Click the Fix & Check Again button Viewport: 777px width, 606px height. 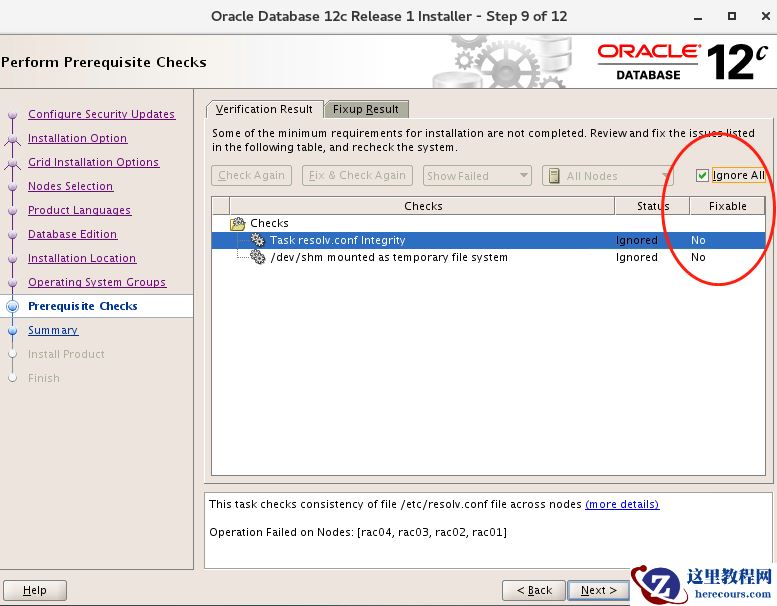tap(357, 175)
